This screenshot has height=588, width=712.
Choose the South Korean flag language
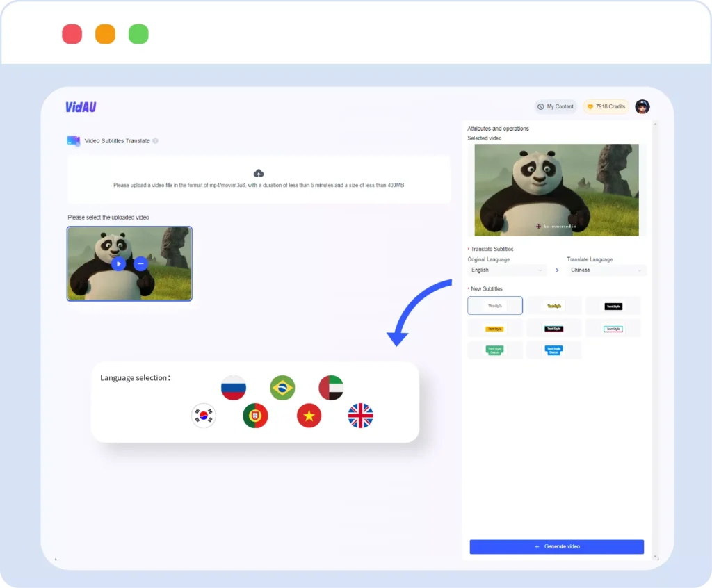(x=204, y=416)
